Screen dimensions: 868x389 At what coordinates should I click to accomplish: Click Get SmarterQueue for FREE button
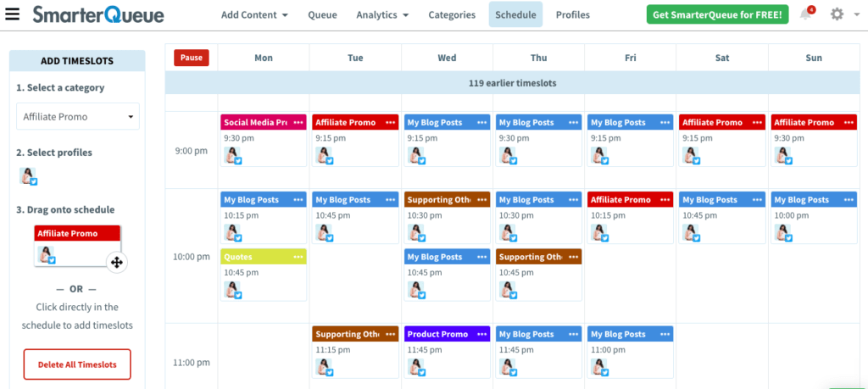[717, 15]
